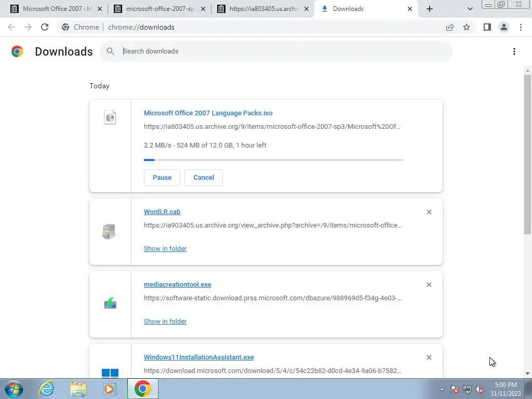Viewport: 532px width, 399px height.
Task: Click the mediacreationtool source URL text
Action: [272, 298]
